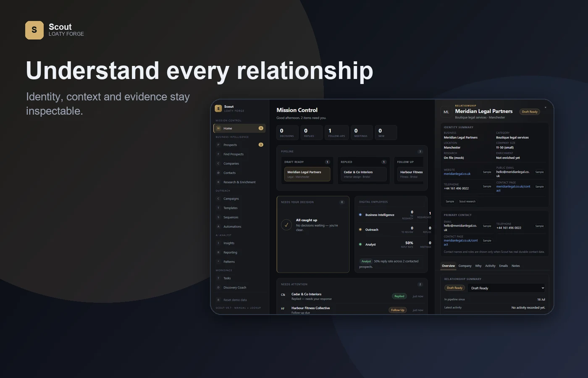Click the '16 Jul' pipeline date

click(541, 299)
